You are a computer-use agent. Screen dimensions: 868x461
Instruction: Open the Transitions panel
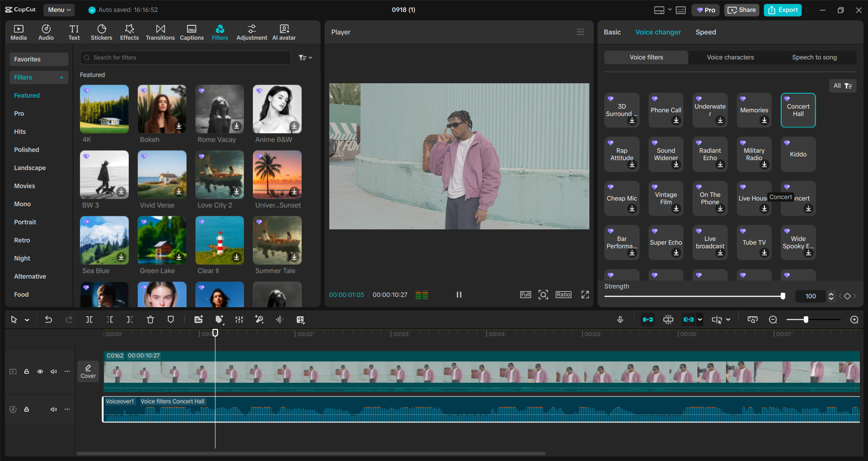pyautogui.click(x=160, y=32)
